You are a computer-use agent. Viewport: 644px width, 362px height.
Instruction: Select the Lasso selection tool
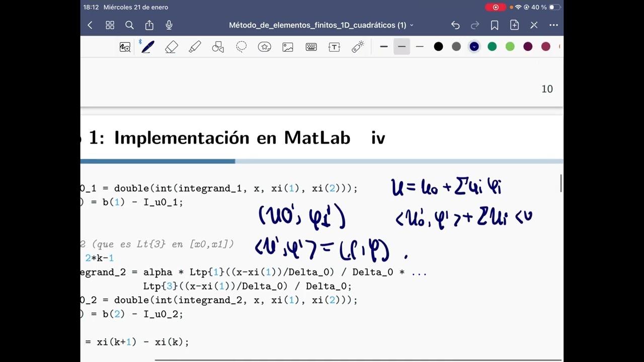242,47
